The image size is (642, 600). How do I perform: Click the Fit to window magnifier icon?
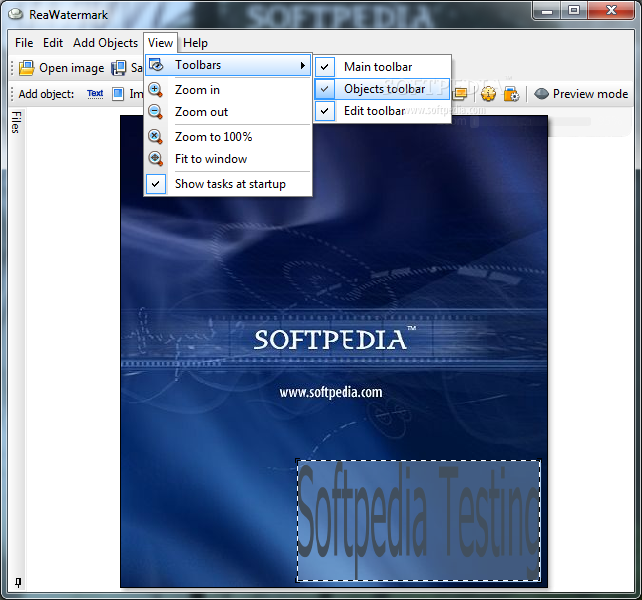156,158
